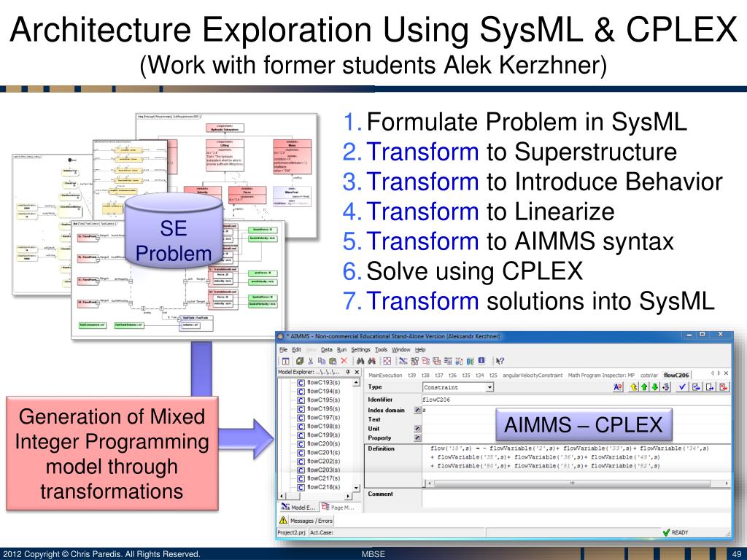Open the Tools menu
Image resolution: width=747 pixels, height=560 pixels.
[x=381, y=349]
